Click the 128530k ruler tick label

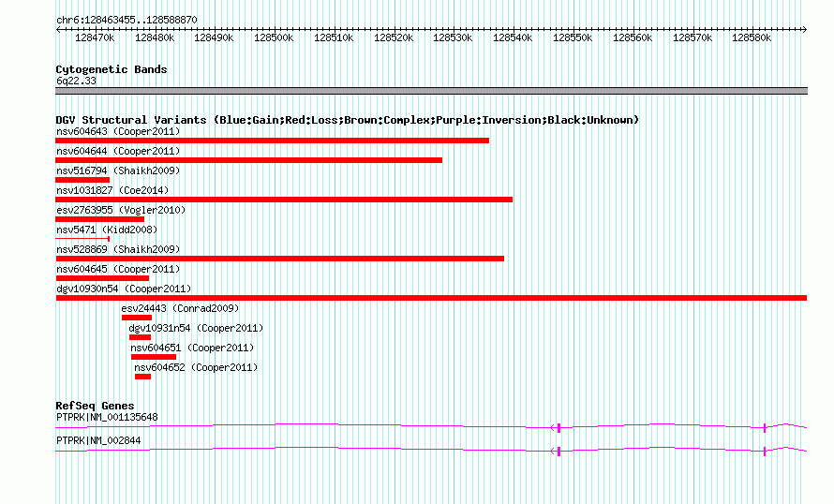click(x=453, y=37)
